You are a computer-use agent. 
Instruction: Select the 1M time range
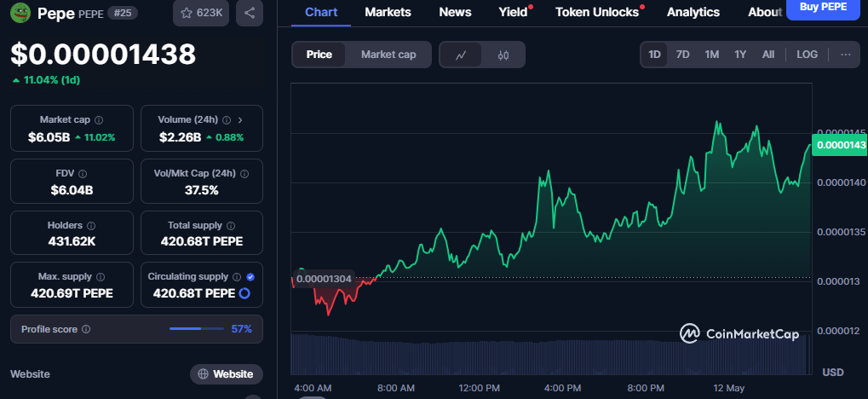tap(711, 55)
